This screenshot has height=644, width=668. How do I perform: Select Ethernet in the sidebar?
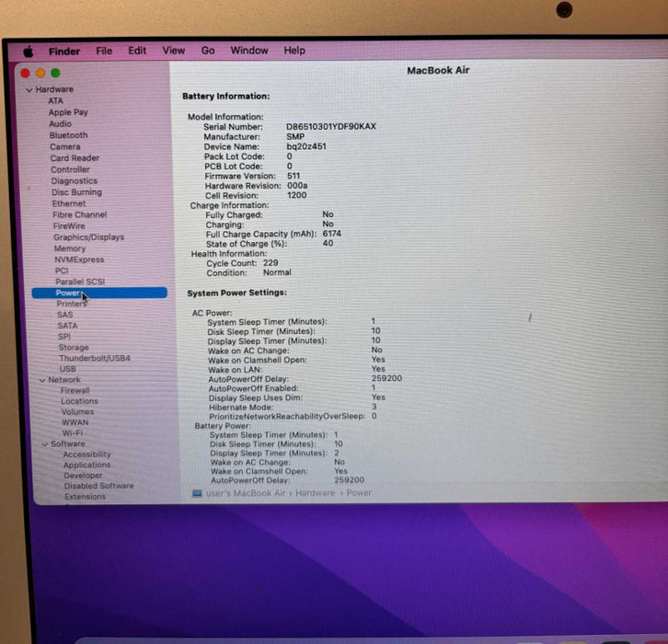pyautogui.click(x=69, y=203)
